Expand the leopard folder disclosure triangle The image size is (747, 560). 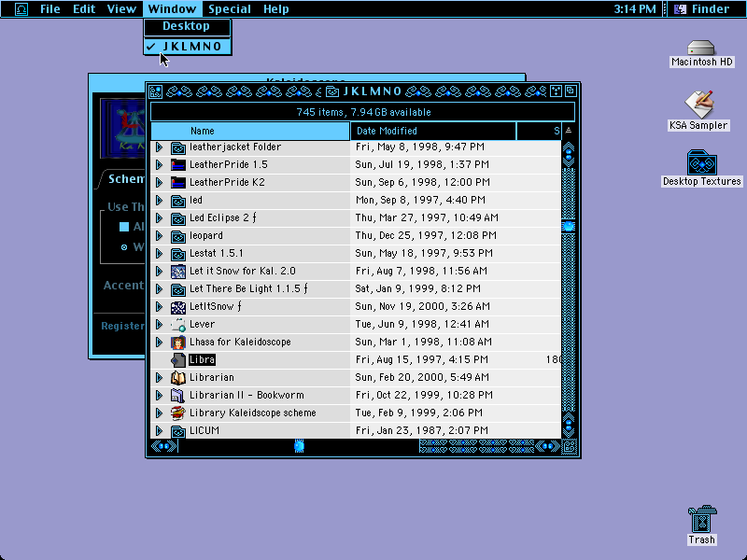(159, 236)
